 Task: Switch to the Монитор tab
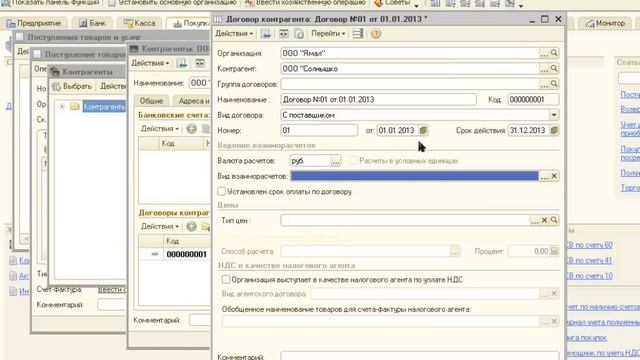point(605,23)
